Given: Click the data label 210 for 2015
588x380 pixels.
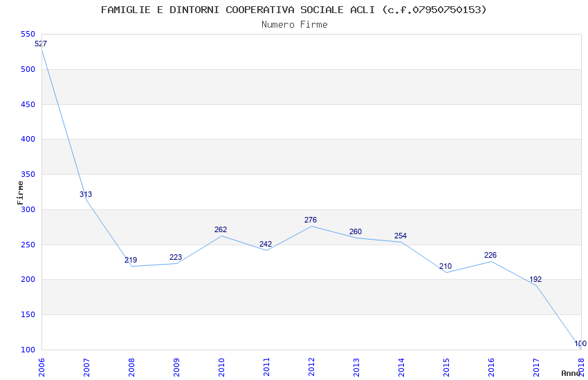Looking at the screenshot, I should coord(445,266).
